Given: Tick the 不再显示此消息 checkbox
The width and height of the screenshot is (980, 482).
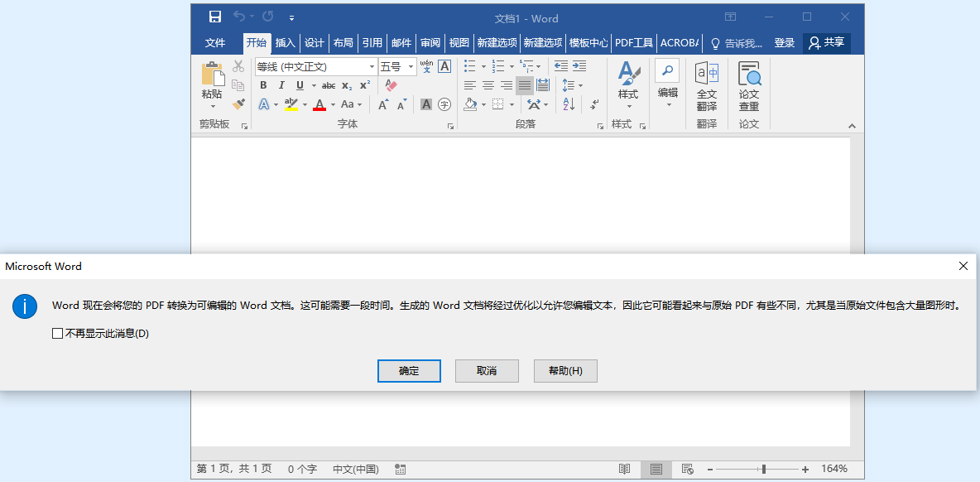Looking at the screenshot, I should [x=57, y=334].
